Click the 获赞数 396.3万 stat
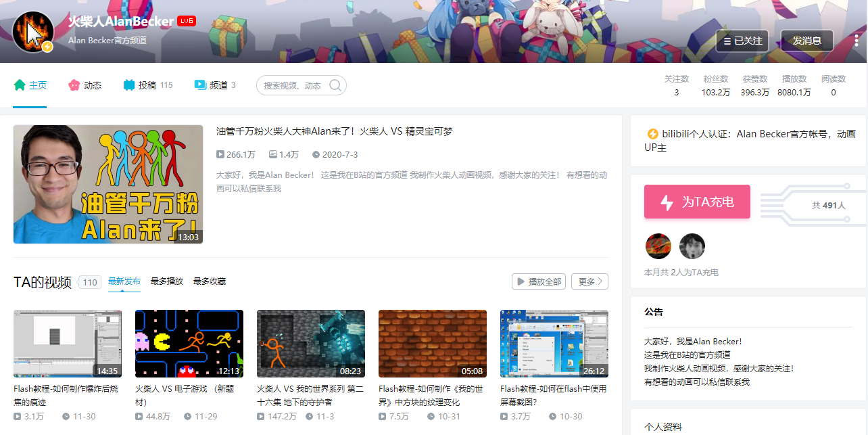868x435 pixels. [x=754, y=86]
